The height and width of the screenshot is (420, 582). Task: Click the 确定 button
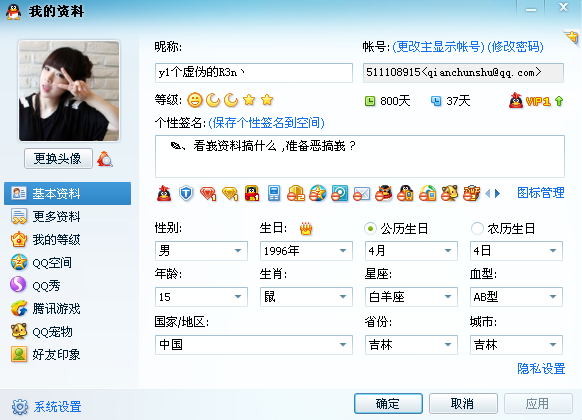[388, 403]
